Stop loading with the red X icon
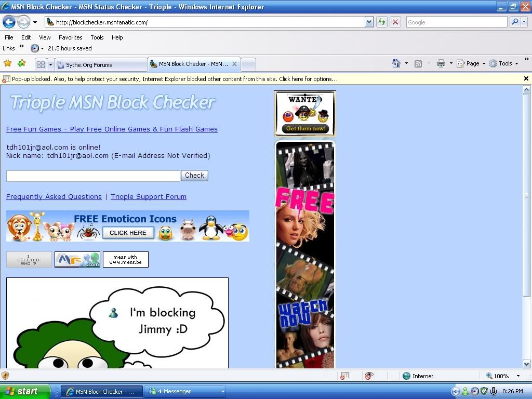This screenshot has width=532, height=399. 395,22
